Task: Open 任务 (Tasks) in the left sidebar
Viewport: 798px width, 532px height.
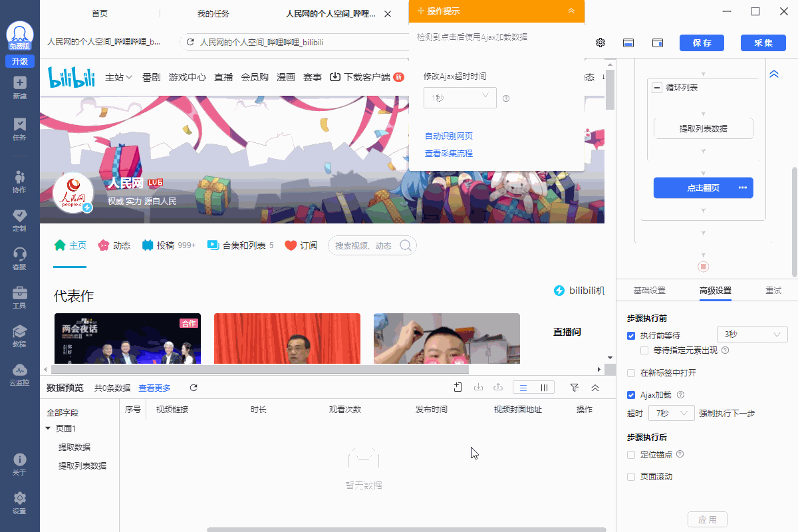Action: pyautogui.click(x=20, y=129)
